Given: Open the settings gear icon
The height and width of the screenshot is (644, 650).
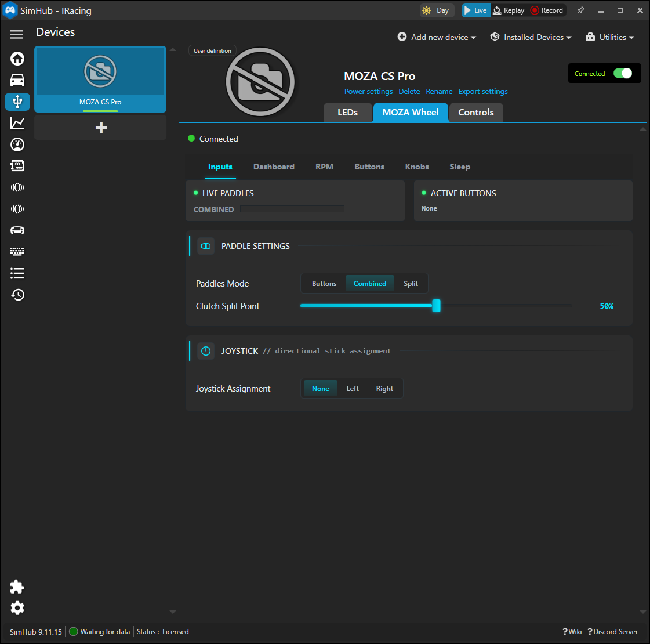Looking at the screenshot, I should (x=17, y=608).
